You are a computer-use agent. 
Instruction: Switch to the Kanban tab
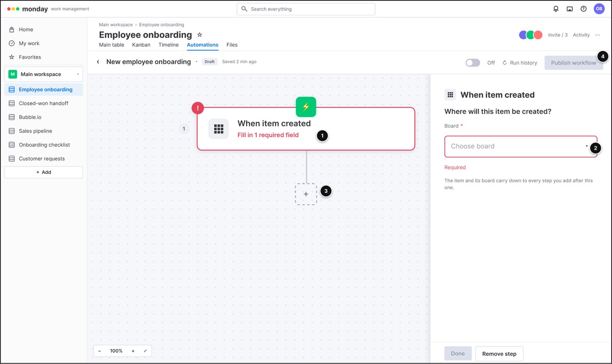pos(141,45)
